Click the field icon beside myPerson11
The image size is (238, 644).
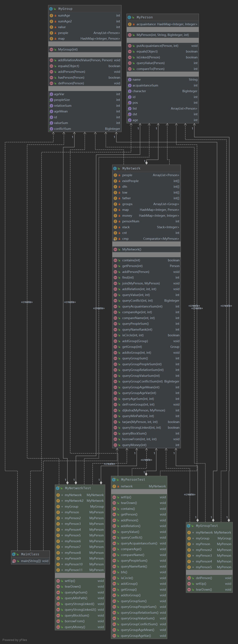[58, 570]
